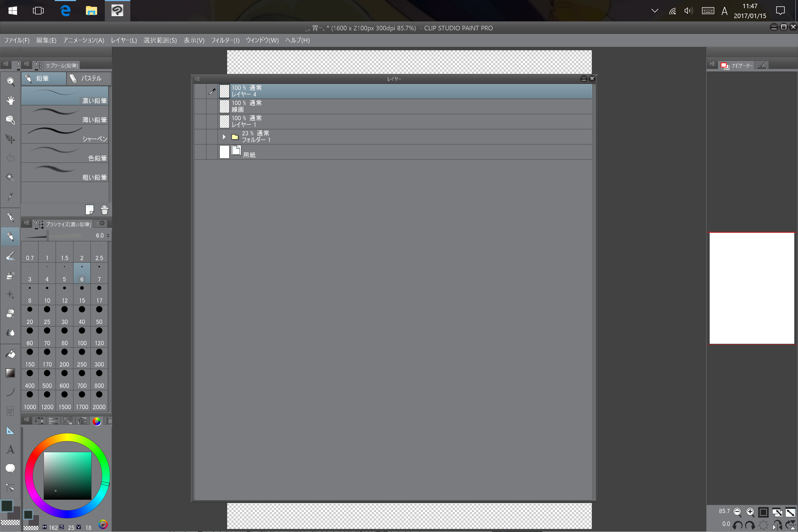798x532 pixels.
Task: Select the text tool
Action: point(11,450)
